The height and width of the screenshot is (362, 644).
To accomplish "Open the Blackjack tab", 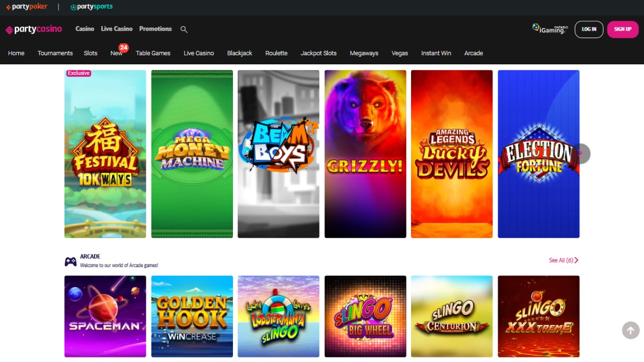I will 239,53.
